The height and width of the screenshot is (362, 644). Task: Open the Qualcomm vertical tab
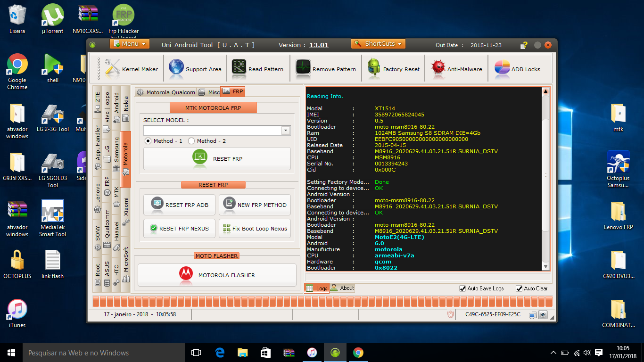(107, 230)
